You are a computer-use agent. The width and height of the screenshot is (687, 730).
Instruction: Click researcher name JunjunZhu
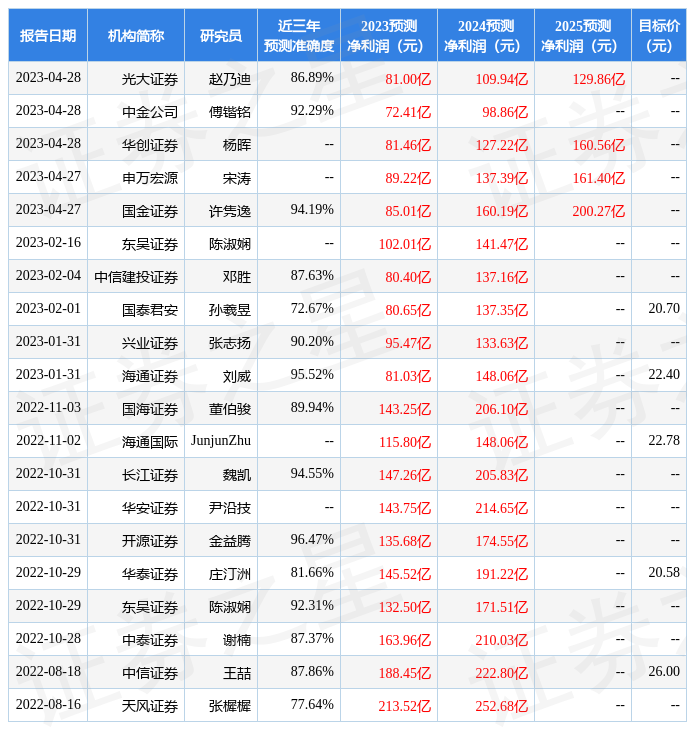tap(221, 440)
